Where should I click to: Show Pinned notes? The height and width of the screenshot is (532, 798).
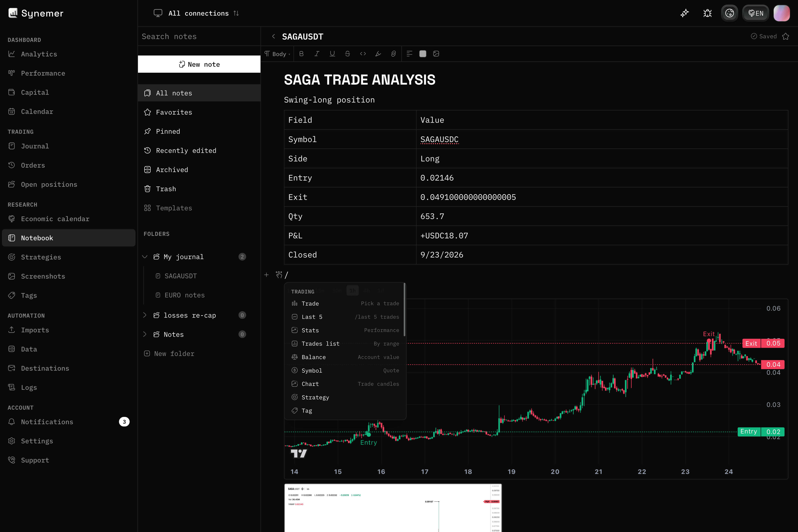(x=199, y=131)
